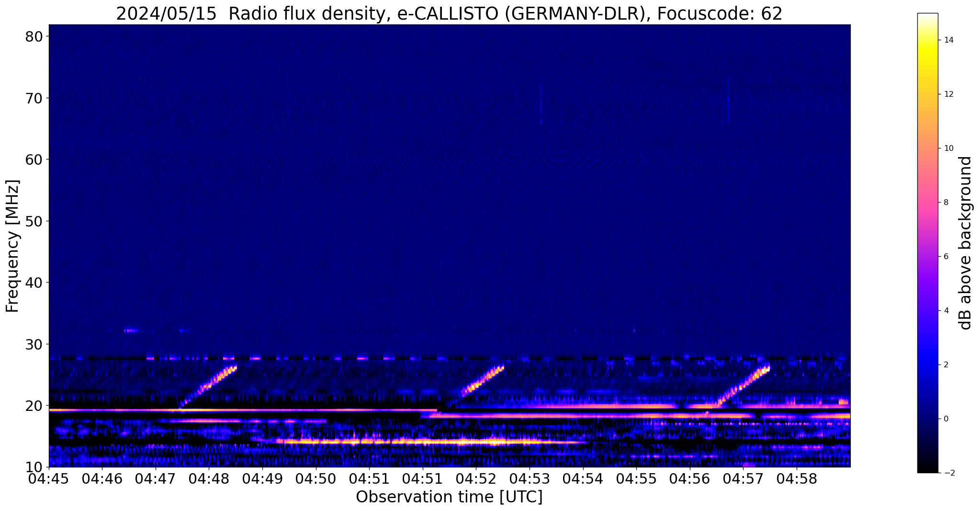
Task: Click the time tick label 04:57
Action: (x=743, y=479)
